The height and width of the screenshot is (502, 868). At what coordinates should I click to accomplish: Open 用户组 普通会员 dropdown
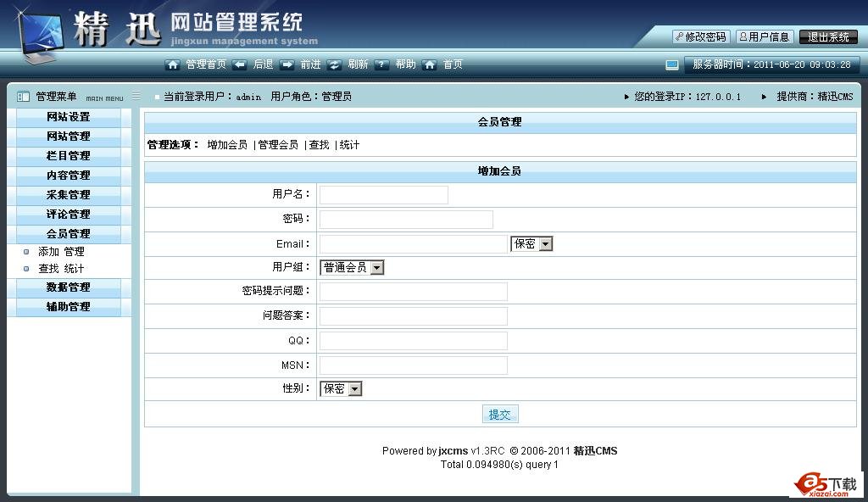tap(352, 268)
